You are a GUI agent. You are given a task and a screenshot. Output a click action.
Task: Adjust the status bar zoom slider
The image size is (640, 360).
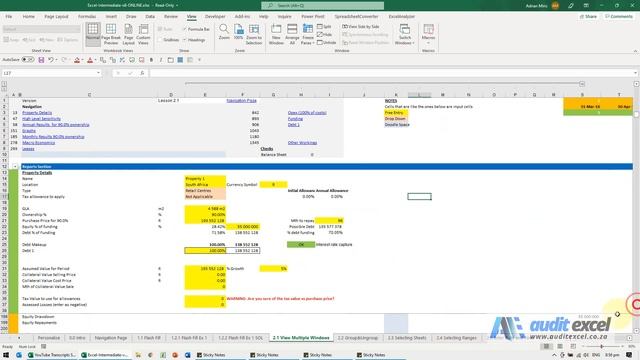point(601,347)
